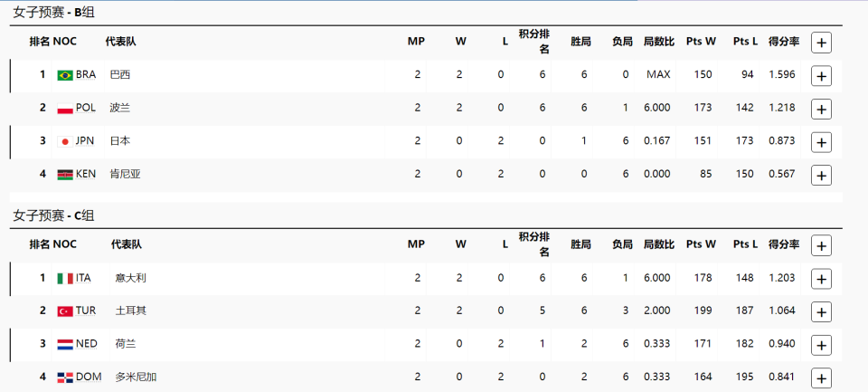Expand Turkey row details
Viewport: 868px width, 392px height.
821,312
